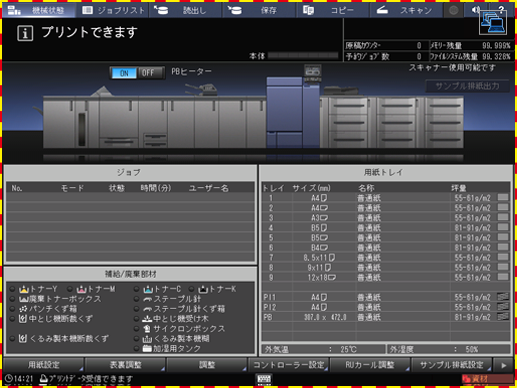Switch to the ジョブリスト tab
Image resolution: width=517 pixels, height=388 pixels.
point(113,10)
